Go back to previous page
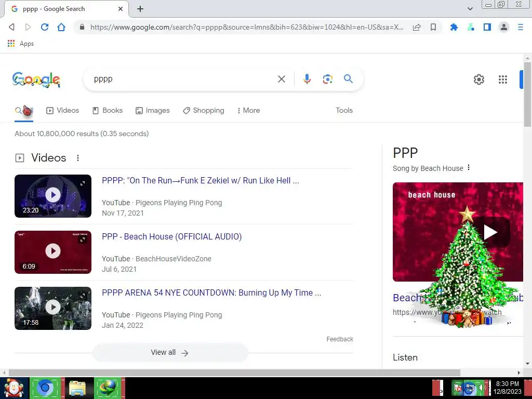This screenshot has width=532, height=399. [11, 27]
